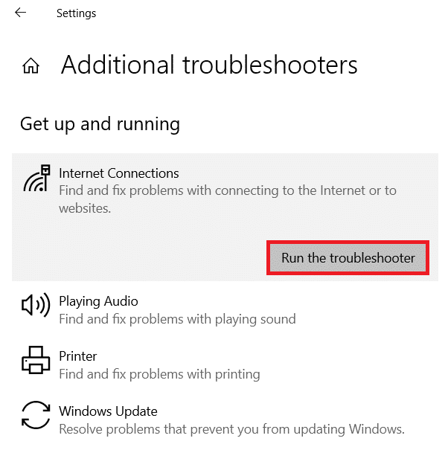This screenshot has height=476, width=448.
Task: Go to Settings home via the house icon
Action: click(31, 66)
